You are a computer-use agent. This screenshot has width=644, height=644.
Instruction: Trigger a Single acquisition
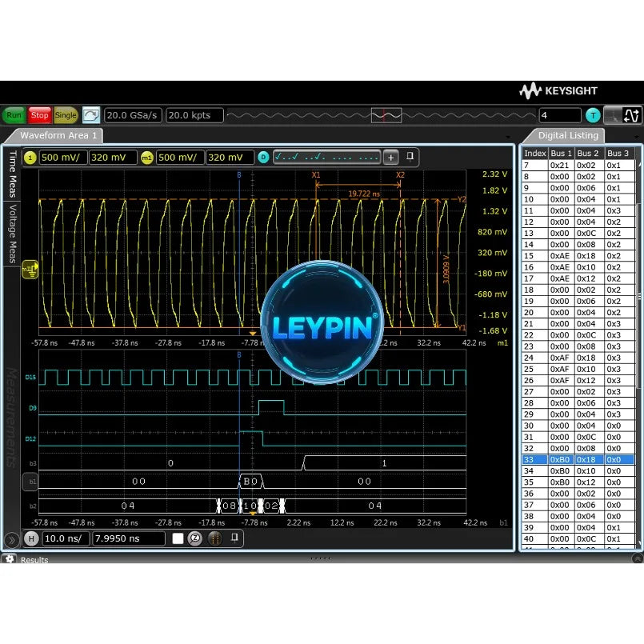(66, 115)
